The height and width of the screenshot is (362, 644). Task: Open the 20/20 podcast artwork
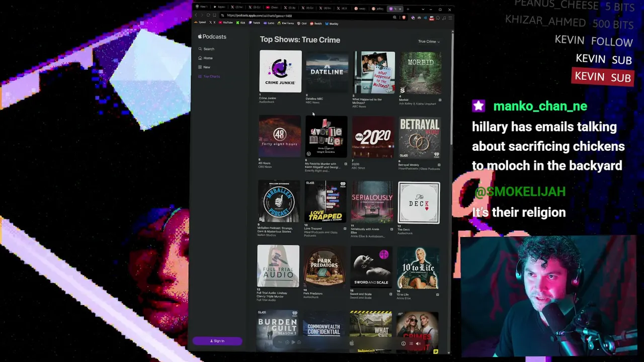(373, 138)
